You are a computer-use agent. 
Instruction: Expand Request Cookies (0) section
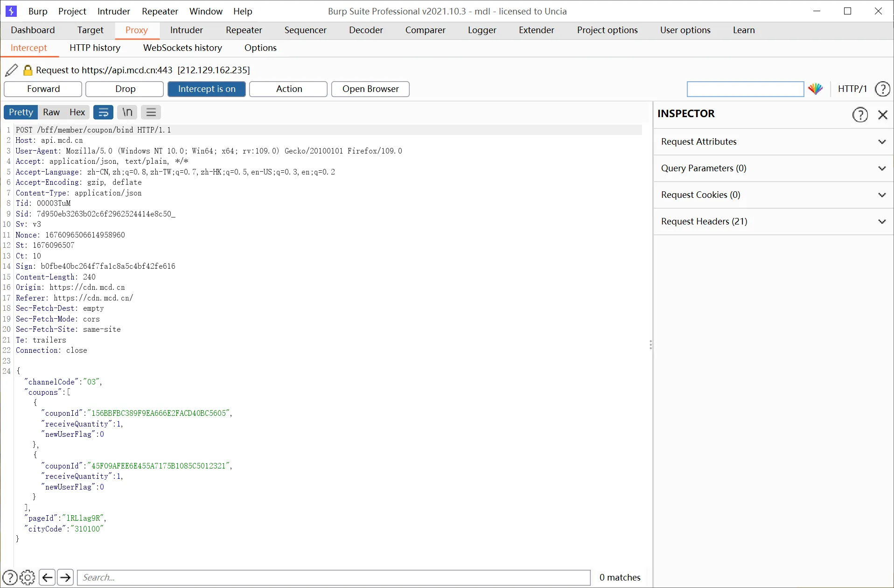point(773,195)
